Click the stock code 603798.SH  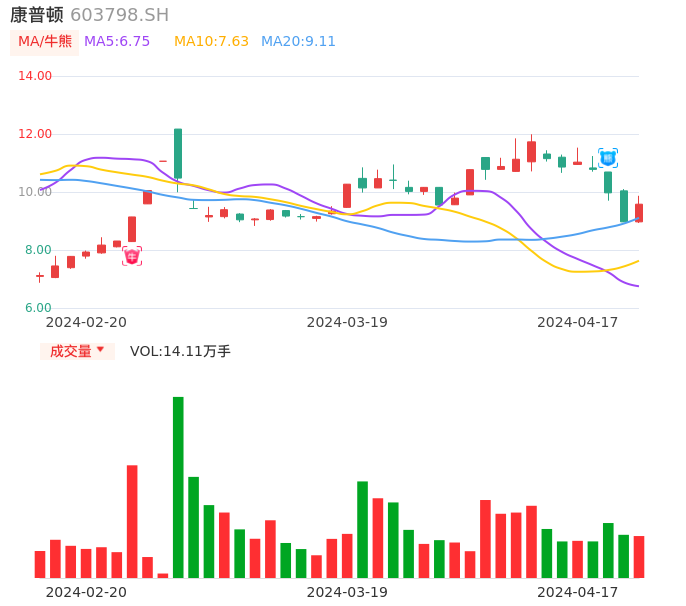(x=119, y=15)
